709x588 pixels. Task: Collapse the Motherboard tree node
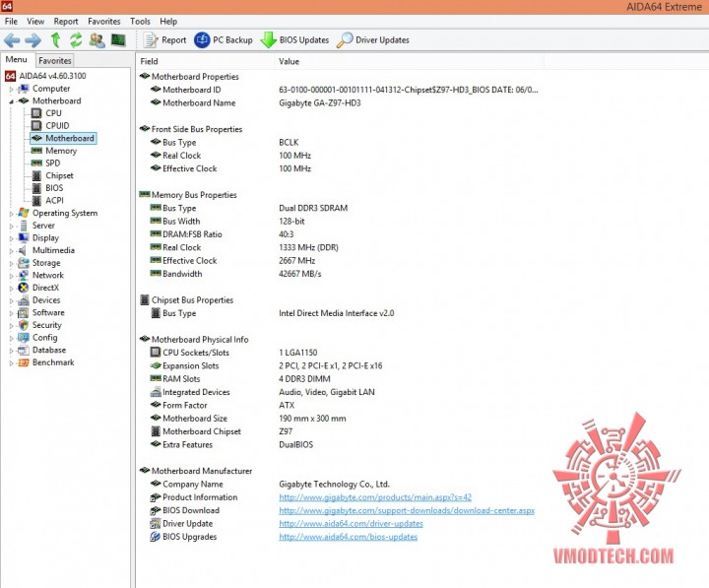pos(11,101)
